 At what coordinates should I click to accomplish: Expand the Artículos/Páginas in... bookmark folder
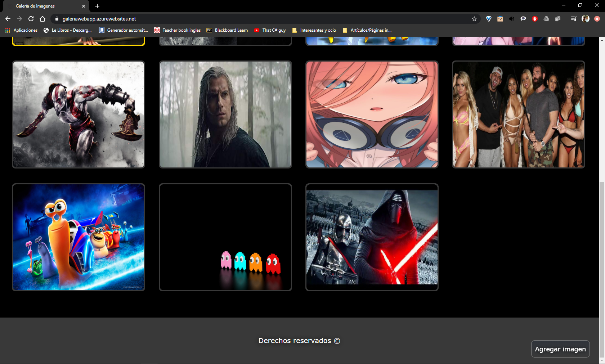[x=367, y=30]
